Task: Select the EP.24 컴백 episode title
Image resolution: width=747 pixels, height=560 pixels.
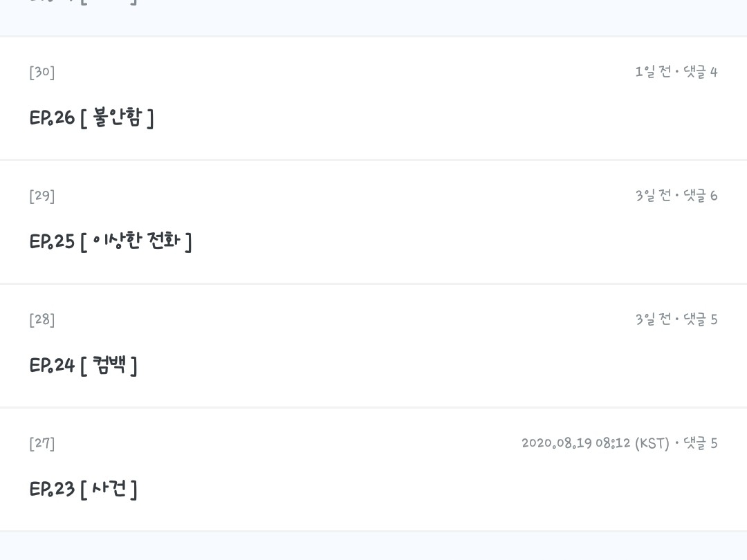Action: (x=83, y=365)
